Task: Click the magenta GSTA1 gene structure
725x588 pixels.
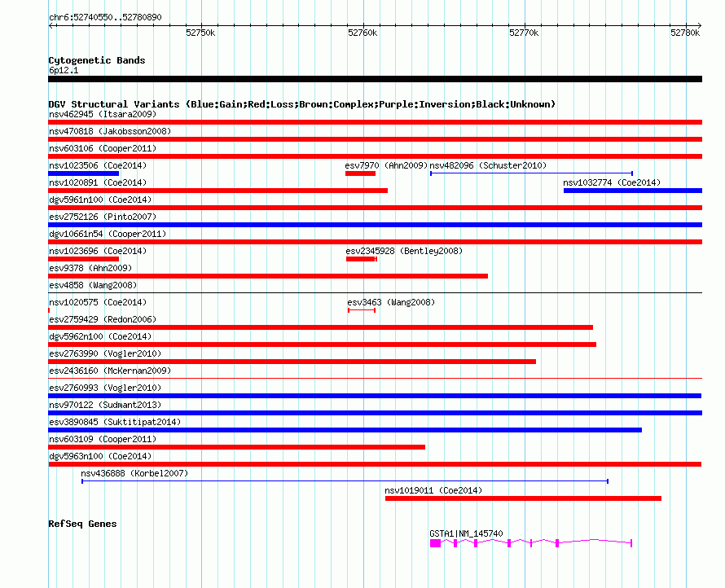Action: [531, 543]
